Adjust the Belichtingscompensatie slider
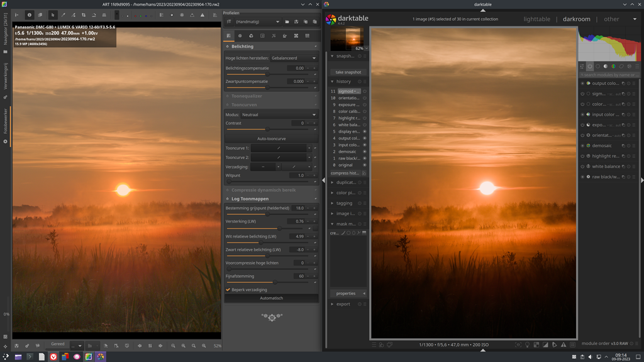 pyautogui.click(x=267, y=74)
